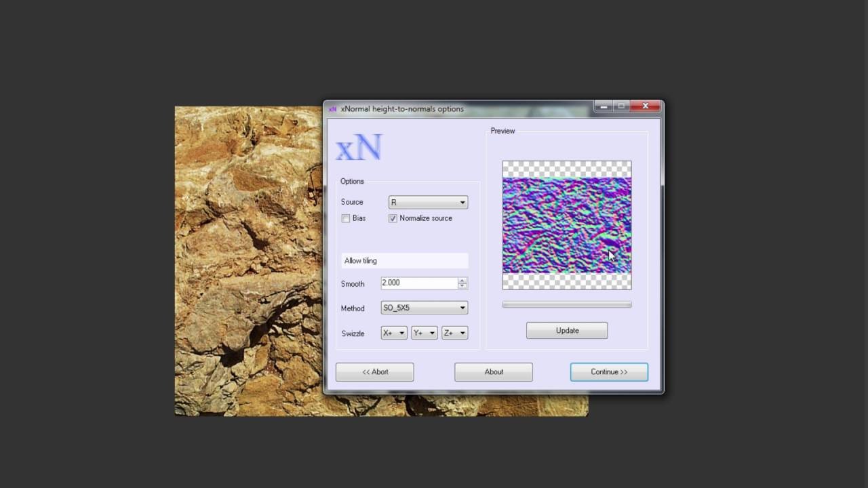
Task: Decrease Smooth value with down arrow
Action: coord(462,286)
